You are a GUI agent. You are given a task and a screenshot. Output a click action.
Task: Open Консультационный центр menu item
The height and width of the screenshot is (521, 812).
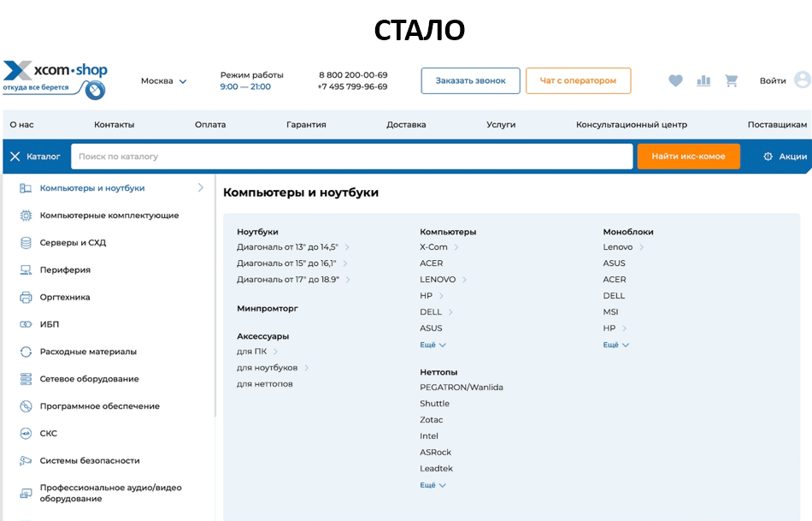pos(632,124)
